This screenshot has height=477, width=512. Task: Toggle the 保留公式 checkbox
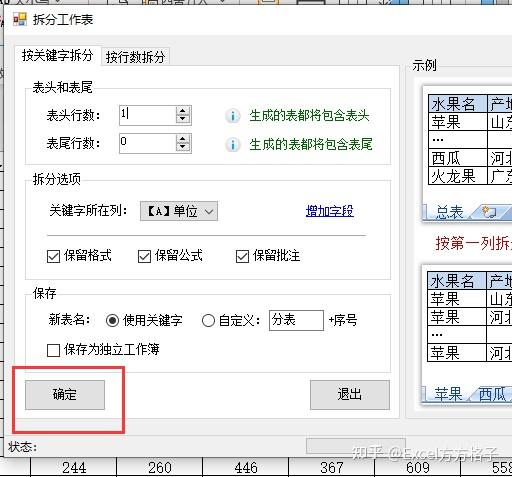click(144, 257)
